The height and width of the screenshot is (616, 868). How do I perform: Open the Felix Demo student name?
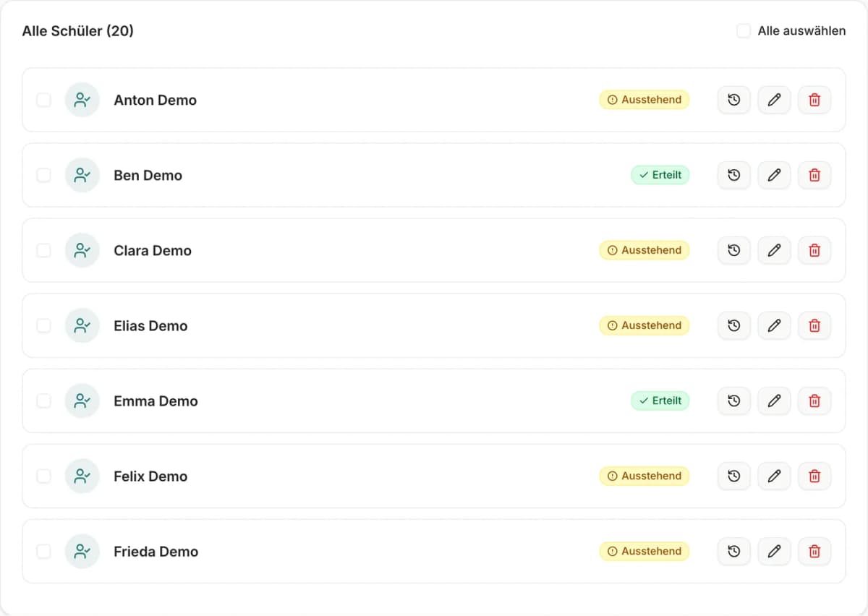tap(150, 476)
